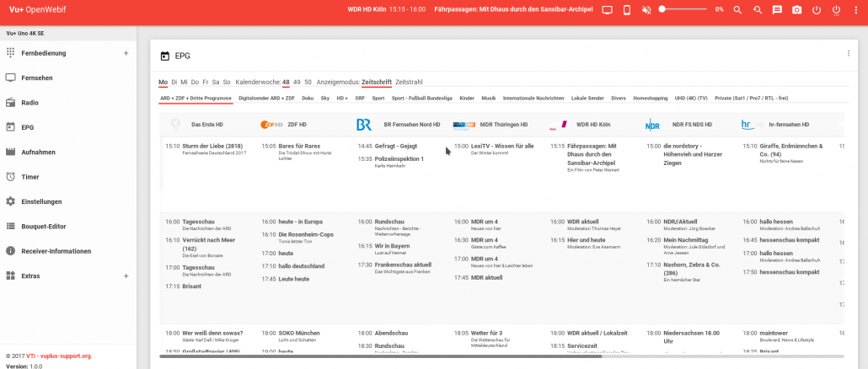Click the search-history magnifier with arrow icon
Screen dimensions: 868x369
pyautogui.click(x=758, y=9)
